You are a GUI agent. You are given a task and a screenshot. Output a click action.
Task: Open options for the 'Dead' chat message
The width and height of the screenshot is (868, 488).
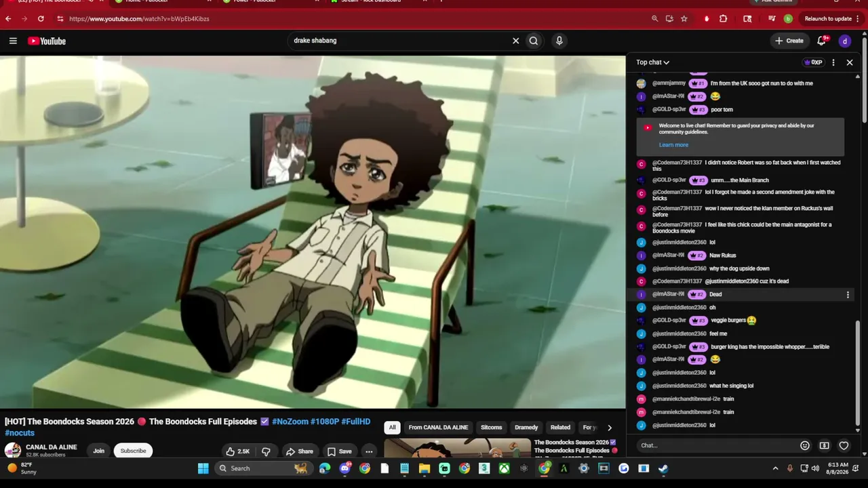[x=848, y=295]
